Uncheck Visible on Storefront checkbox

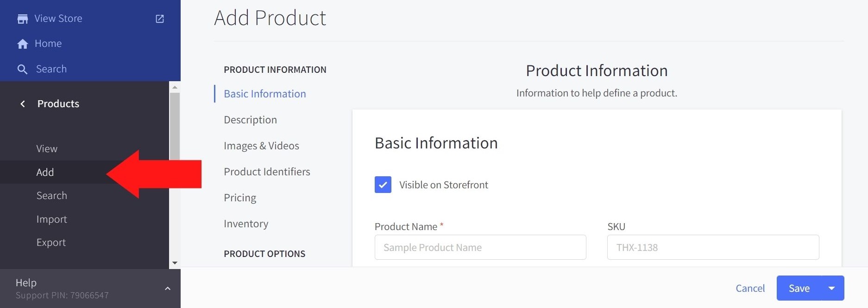coord(383,185)
